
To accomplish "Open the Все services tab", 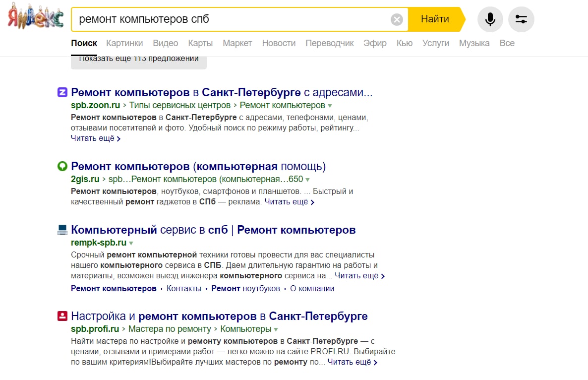I will (x=507, y=43).
